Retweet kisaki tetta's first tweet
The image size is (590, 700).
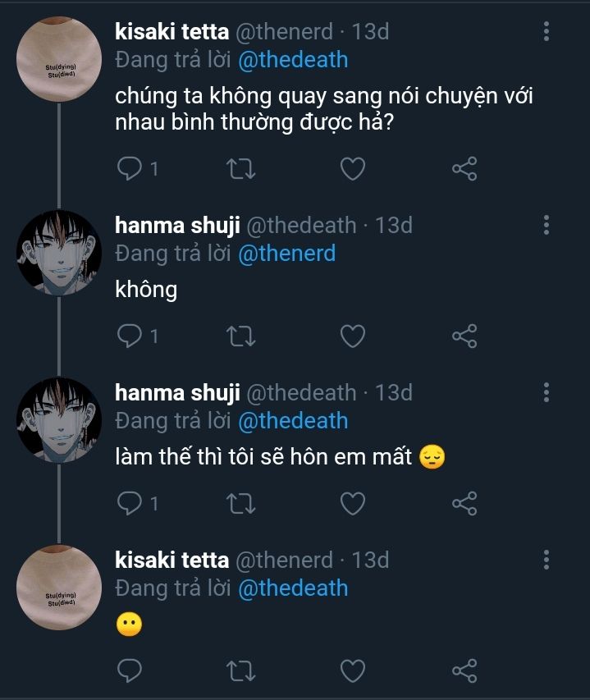point(240,169)
